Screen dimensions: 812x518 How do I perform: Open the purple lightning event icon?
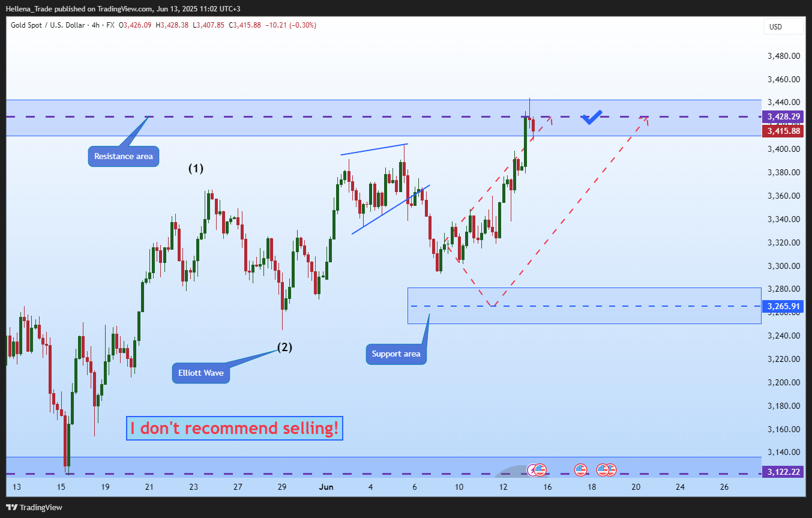531,469
